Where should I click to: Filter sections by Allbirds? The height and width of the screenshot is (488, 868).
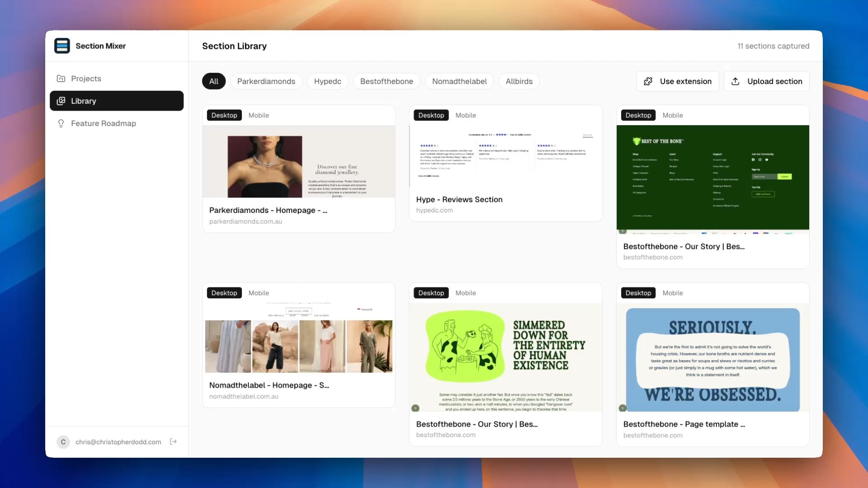pyautogui.click(x=519, y=81)
